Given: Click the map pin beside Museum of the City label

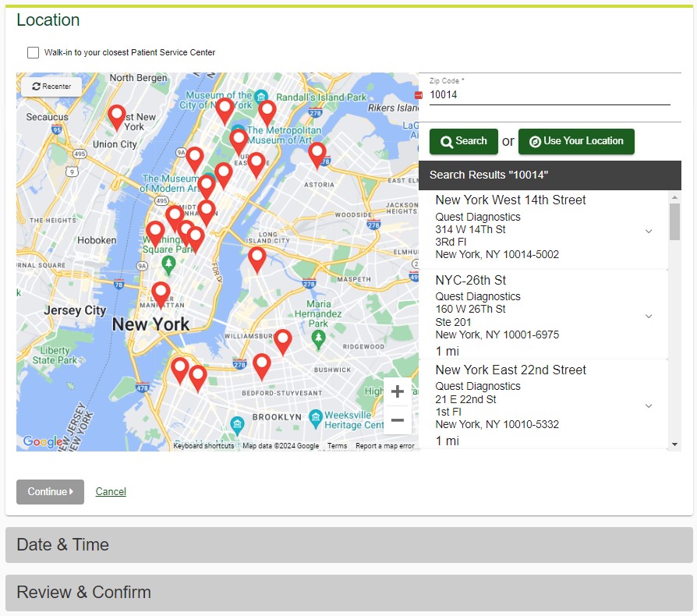Looking at the screenshot, I should point(225,111).
